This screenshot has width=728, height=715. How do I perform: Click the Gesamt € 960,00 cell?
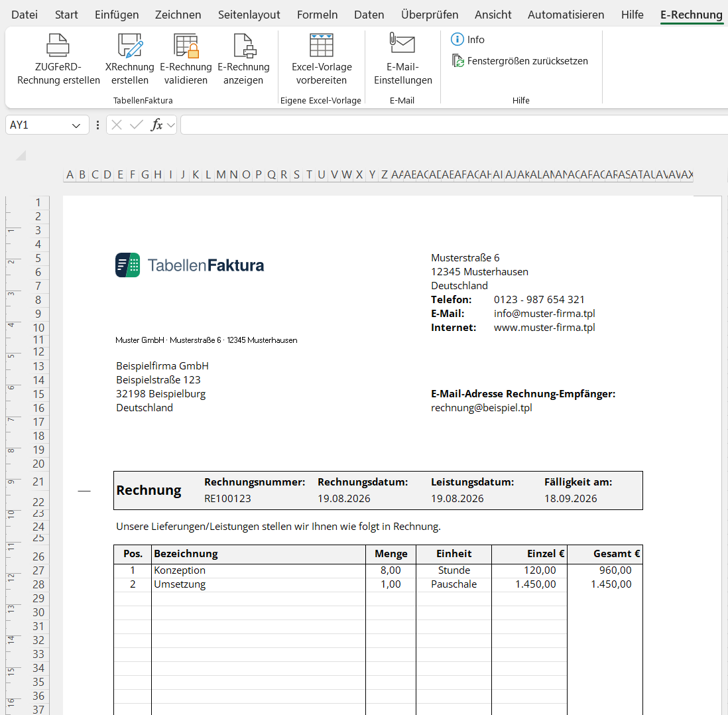[605, 570]
